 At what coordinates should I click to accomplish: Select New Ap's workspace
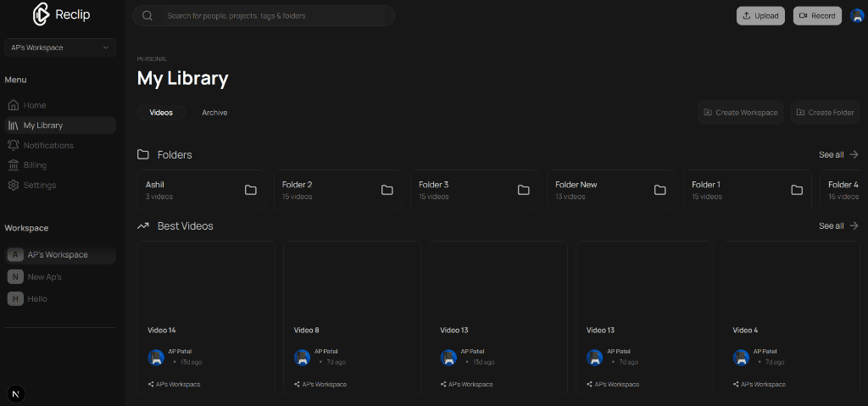(x=60, y=277)
